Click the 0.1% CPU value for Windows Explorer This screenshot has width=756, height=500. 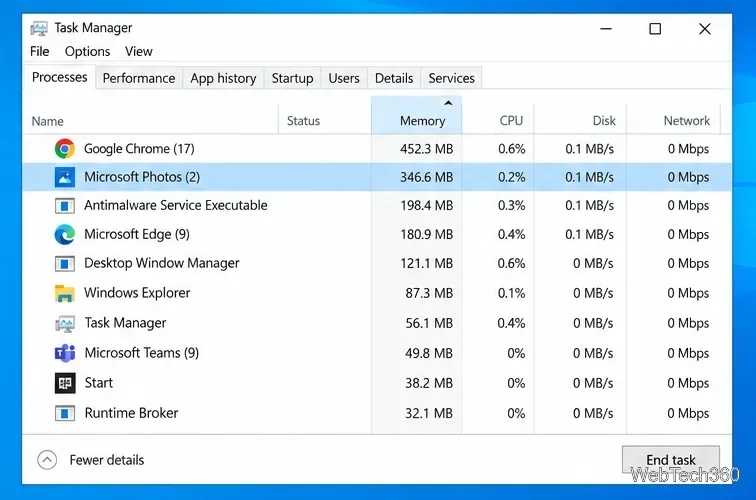coord(512,293)
